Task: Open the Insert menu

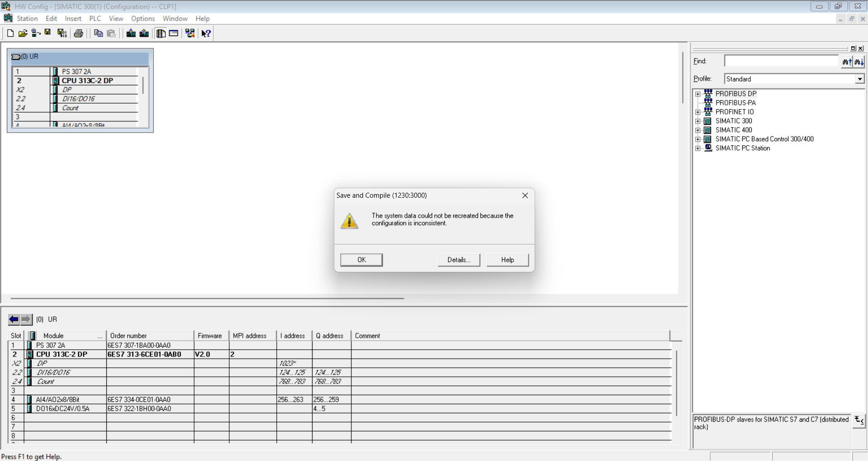Action: 73,19
